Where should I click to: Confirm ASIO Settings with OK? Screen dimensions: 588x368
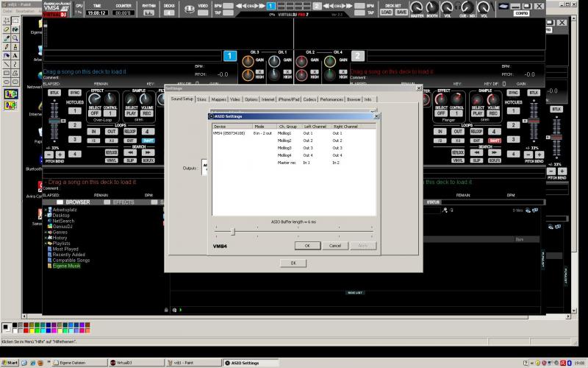(x=307, y=246)
